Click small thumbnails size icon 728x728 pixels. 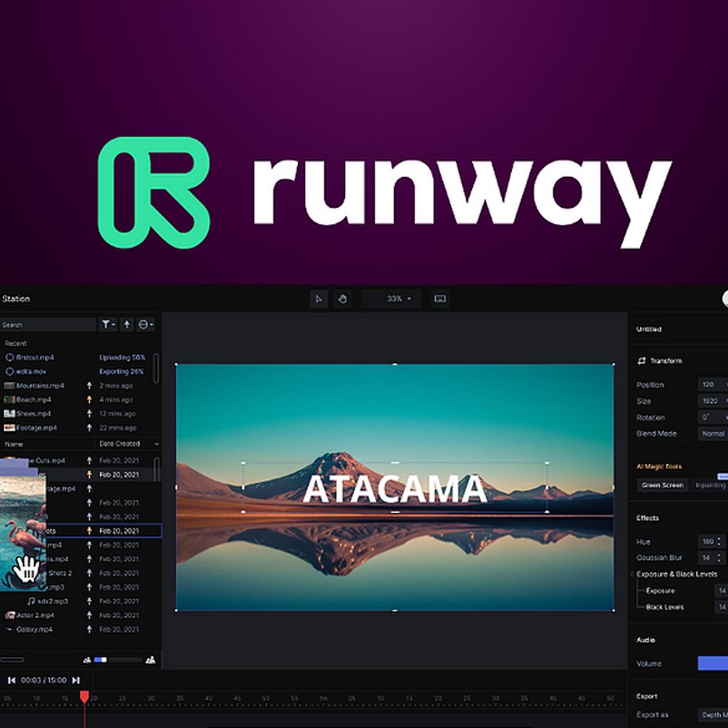point(87,660)
